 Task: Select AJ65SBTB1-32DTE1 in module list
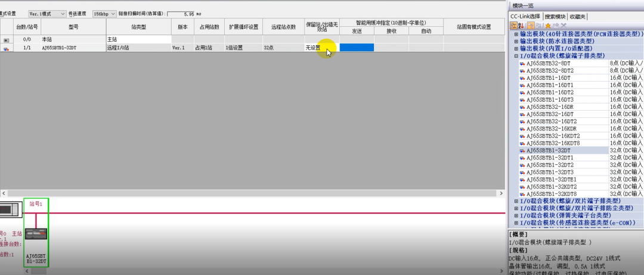pyautogui.click(x=552, y=180)
